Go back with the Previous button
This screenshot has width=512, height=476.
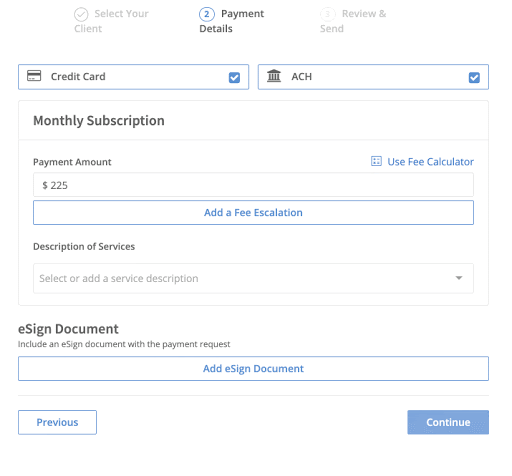point(57,422)
